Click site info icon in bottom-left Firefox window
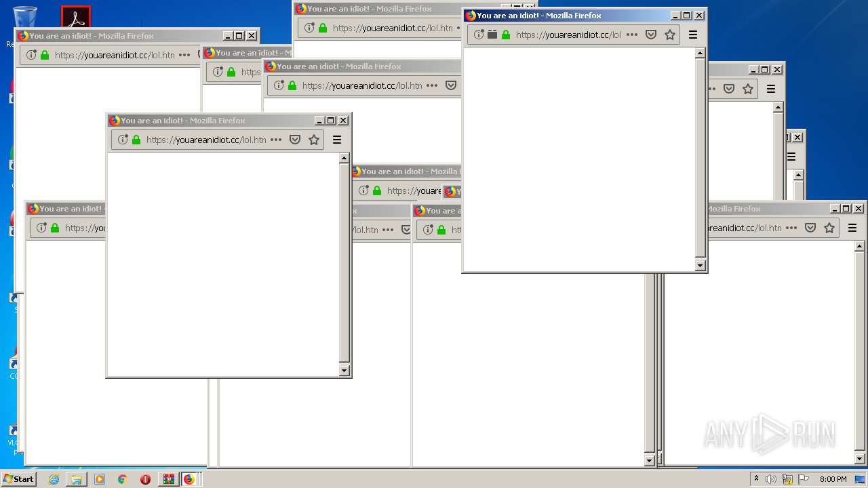Image resolution: width=868 pixels, height=488 pixels. tap(41, 228)
